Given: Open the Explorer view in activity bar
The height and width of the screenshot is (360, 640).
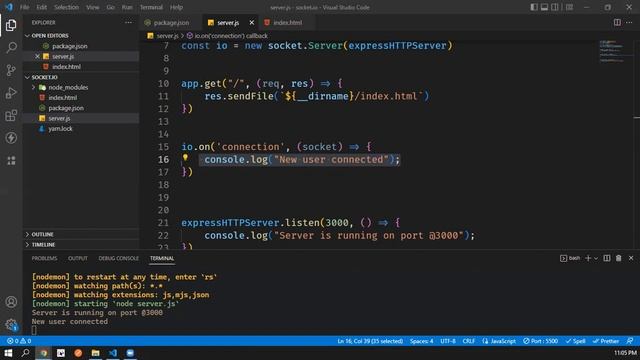Looking at the screenshot, I should [11, 25].
